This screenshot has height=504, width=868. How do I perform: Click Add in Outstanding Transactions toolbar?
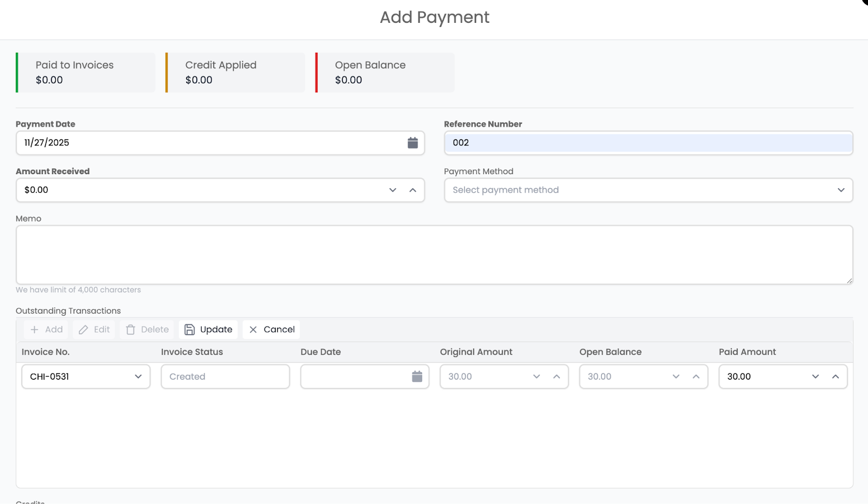46,329
